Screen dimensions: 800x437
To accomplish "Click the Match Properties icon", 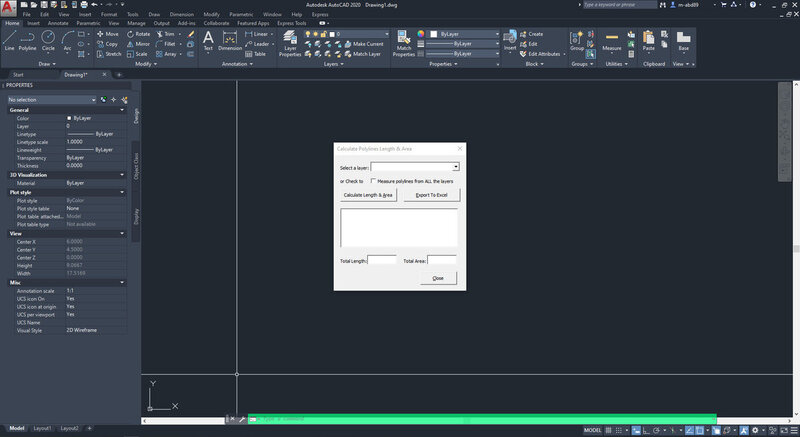I will (404, 43).
